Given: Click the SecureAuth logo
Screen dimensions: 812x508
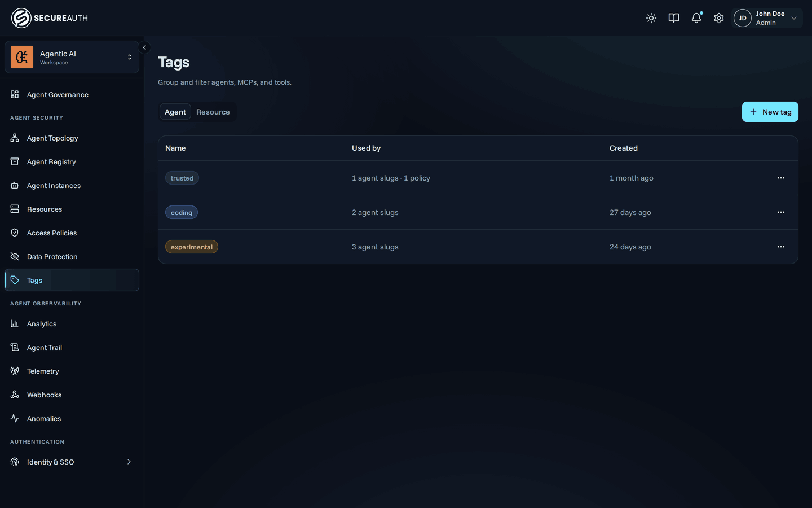Looking at the screenshot, I should pos(50,18).
